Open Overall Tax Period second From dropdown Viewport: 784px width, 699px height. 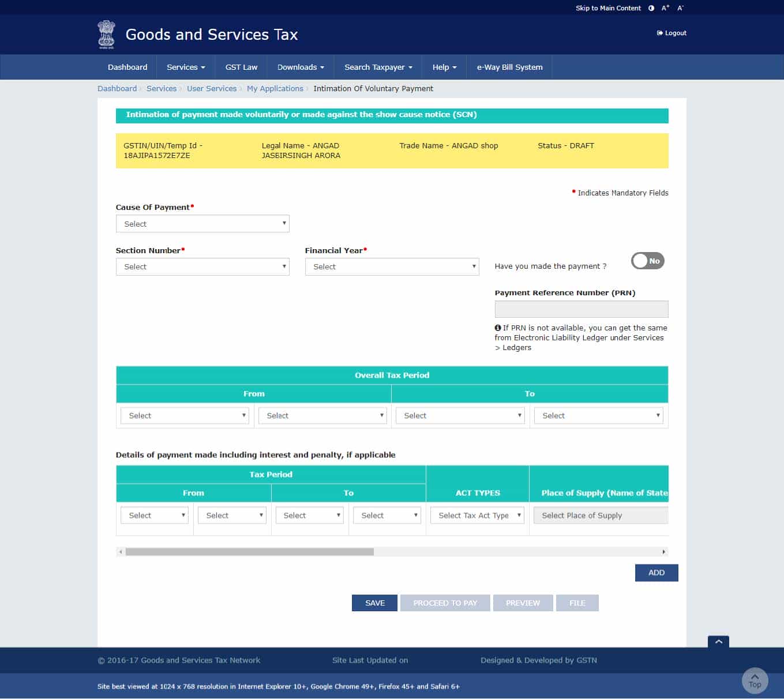pos(322,415)
